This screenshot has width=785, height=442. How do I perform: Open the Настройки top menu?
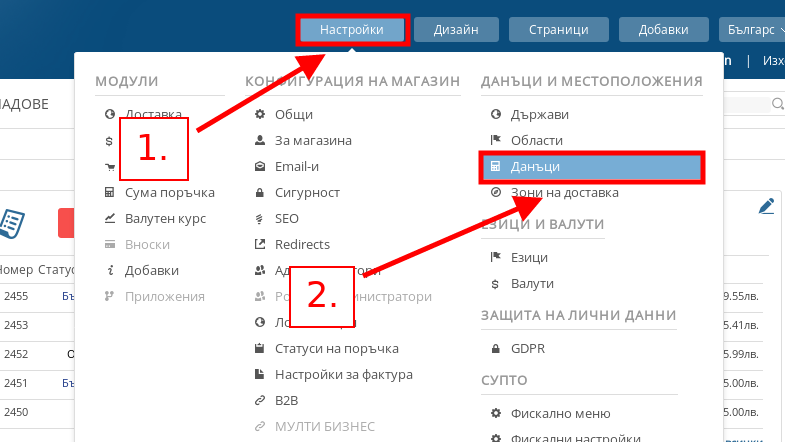(x=351, y=30)
